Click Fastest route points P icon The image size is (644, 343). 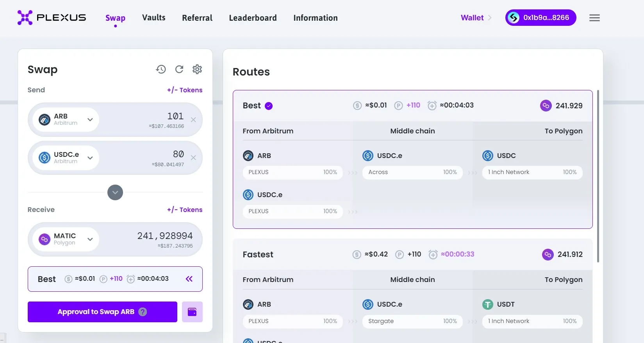point(400,255)
